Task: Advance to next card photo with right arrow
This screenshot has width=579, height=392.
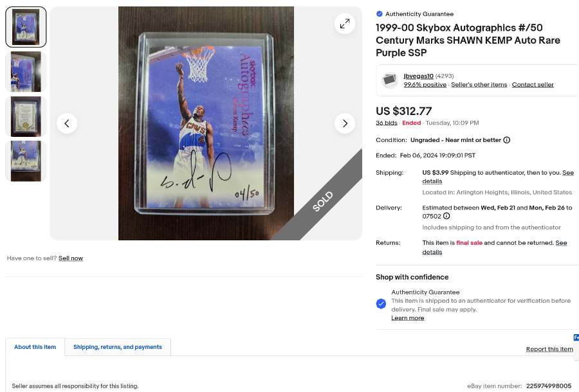Action: click(345, 123)
